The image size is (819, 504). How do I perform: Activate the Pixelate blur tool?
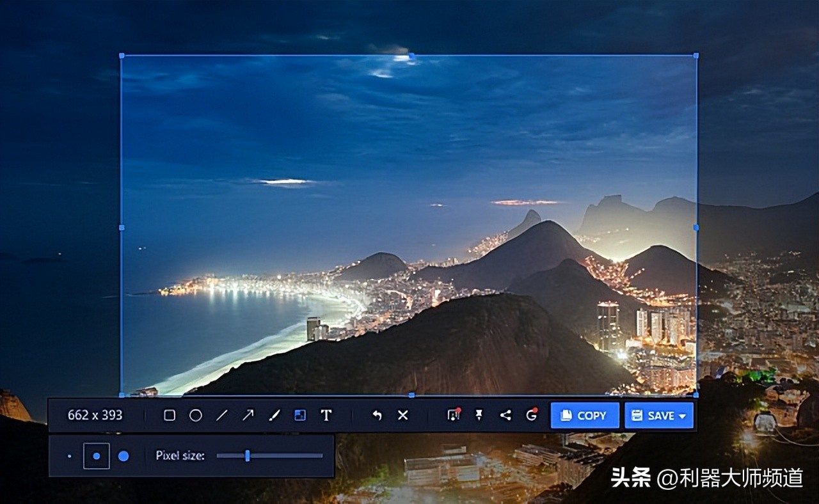point(299,416)
